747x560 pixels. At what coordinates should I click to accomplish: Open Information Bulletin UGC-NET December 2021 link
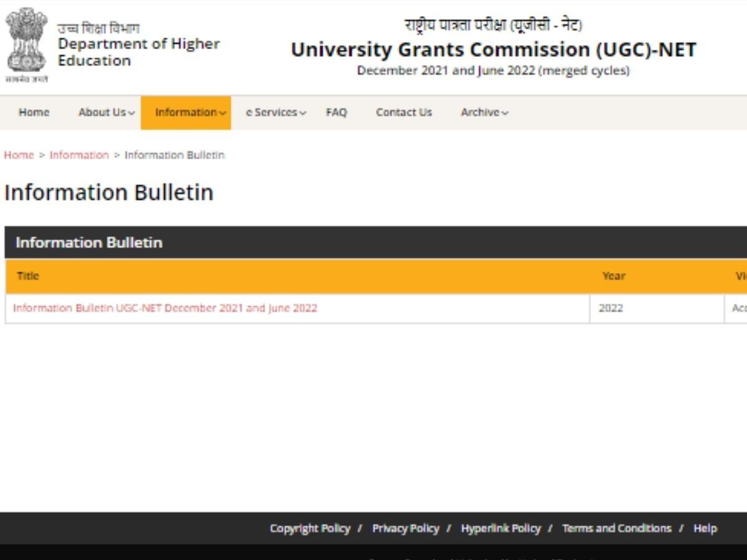pyautogui.click(x=165, y=308)
